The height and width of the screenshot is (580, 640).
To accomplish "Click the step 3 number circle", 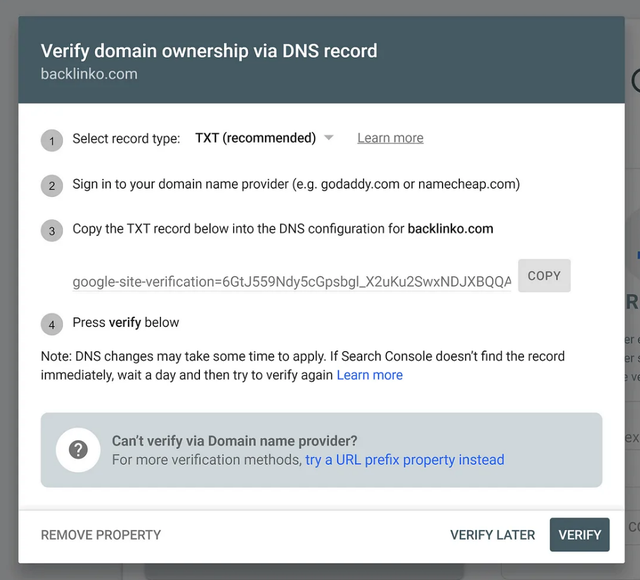I will [52, 231].
